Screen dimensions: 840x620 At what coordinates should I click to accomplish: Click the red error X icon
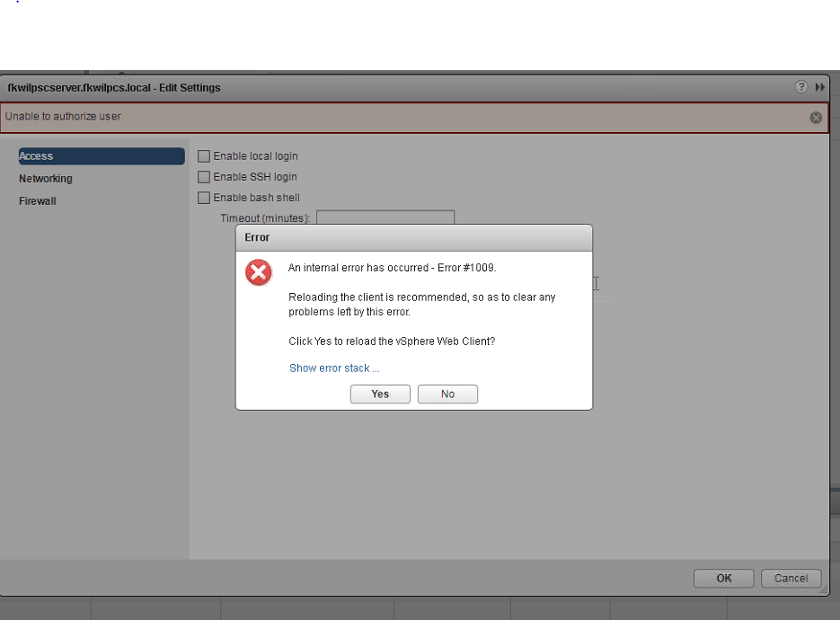(258, 271)
